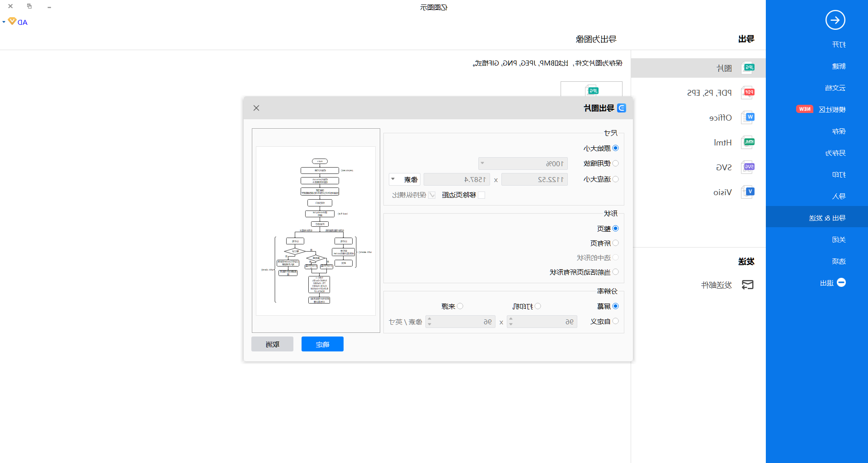This screenshot has width=868, height=463.
Task: Click the 保存 menu item
Action: (x=839, y=131)
